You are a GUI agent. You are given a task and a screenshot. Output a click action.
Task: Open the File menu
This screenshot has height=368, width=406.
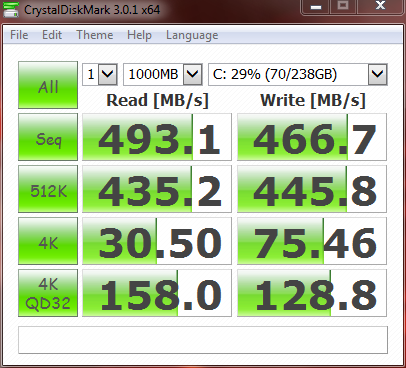pyautogui.click(x=19, y=35)
